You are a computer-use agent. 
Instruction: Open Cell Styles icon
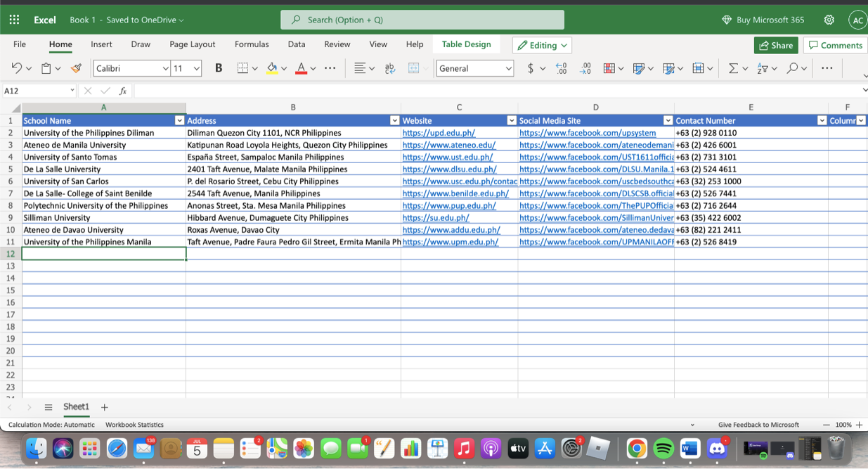tap(668, 68)
